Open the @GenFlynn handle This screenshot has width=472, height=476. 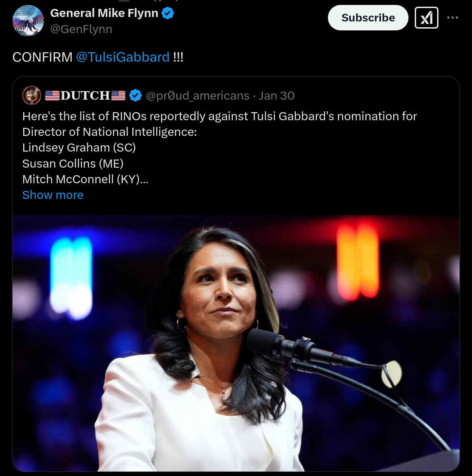(81, 29)
